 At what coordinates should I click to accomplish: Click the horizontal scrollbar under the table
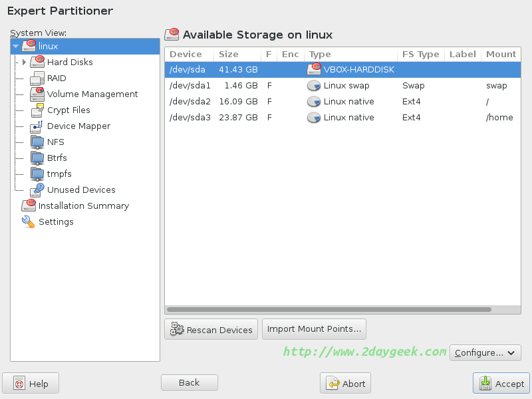click(x=329, y=310)
